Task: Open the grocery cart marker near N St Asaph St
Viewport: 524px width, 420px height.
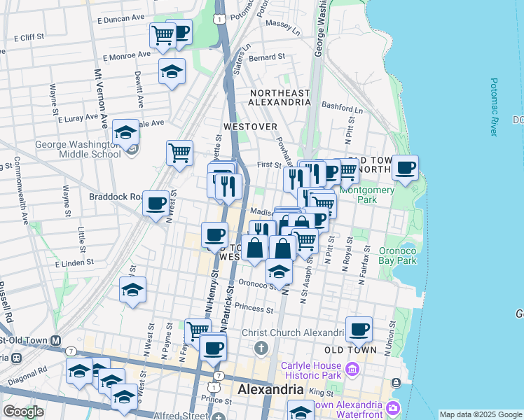Action: click(306, 241)
